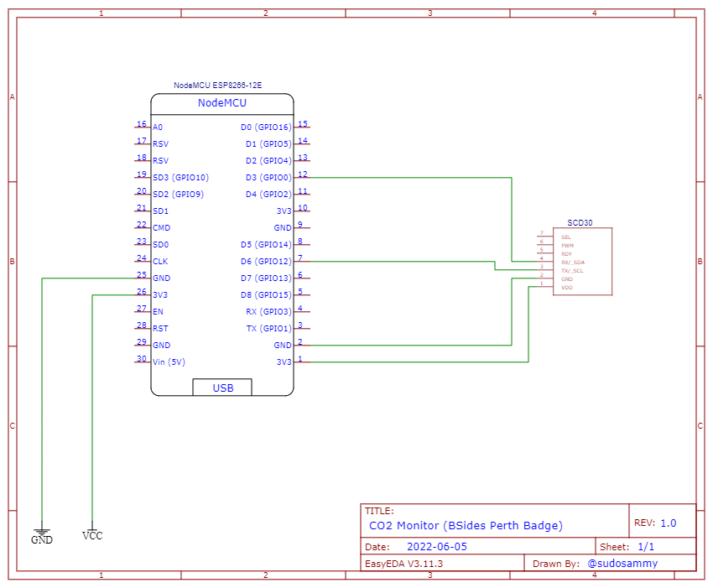Select the RDY pin on SCD30
The width and height of the screenshot is (713, 588).
click(x=566, y=254)
